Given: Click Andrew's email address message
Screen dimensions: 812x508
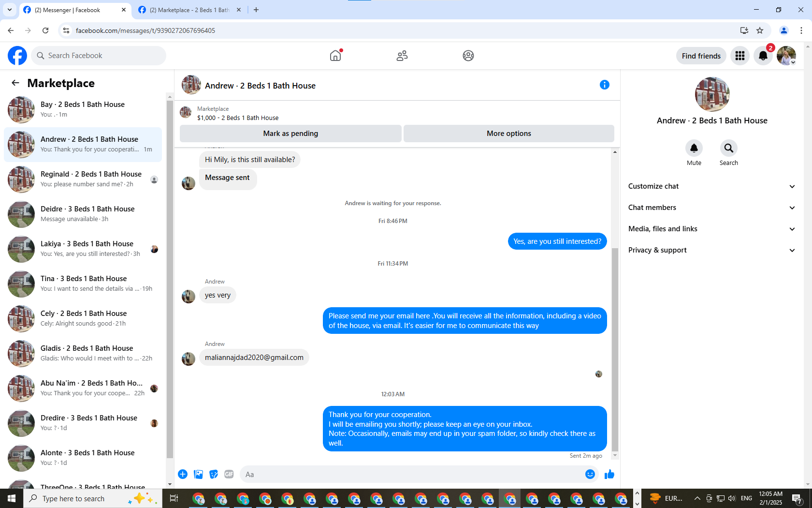Looking at the screenshot, I should (254, 358).
